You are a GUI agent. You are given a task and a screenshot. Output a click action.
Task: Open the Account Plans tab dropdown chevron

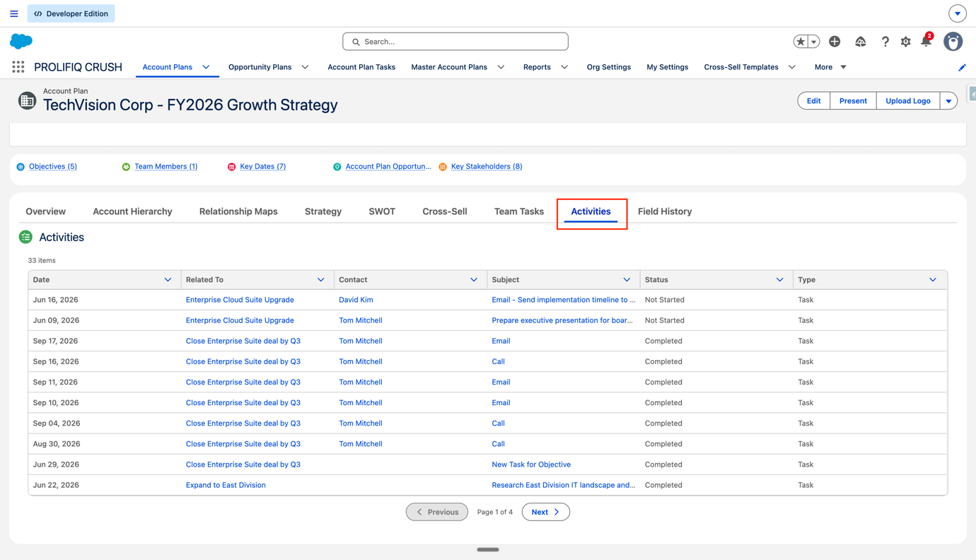click(206, 67)
